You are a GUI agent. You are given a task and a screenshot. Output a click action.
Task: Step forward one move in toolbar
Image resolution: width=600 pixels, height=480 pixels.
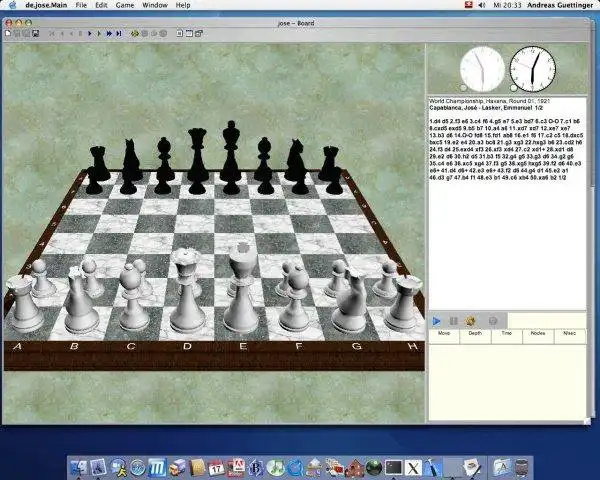coord(90,34)
